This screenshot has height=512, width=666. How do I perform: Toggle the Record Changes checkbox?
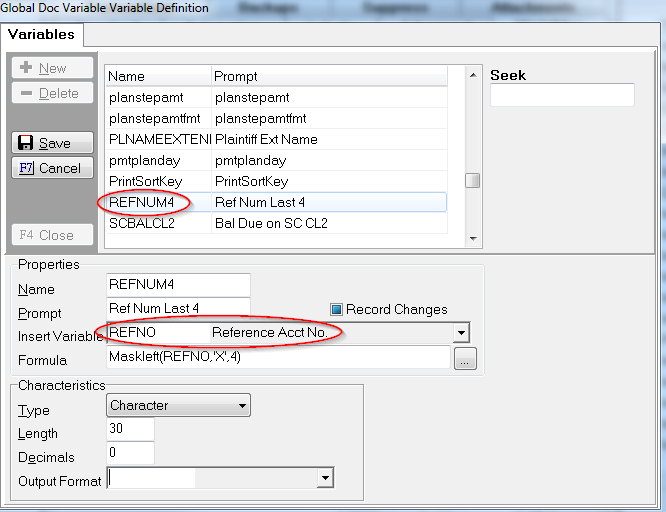tap(337, 309)
